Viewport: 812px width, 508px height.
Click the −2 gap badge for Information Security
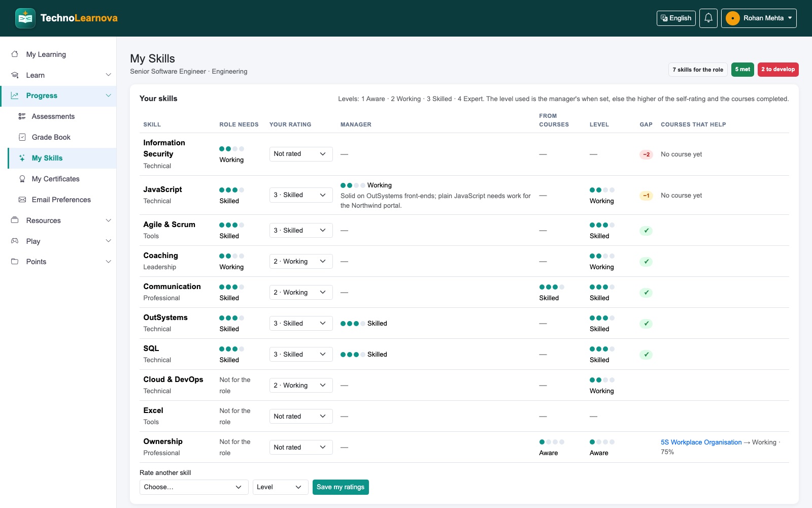646,154
